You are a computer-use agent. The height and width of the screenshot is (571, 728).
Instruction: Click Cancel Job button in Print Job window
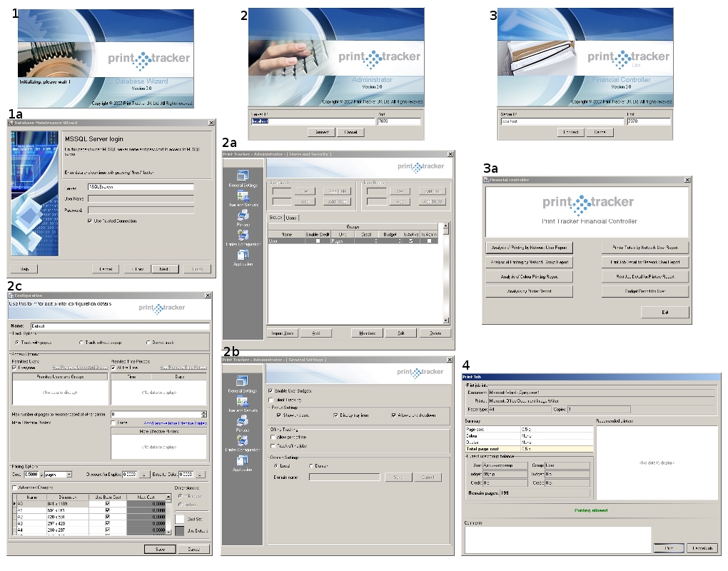[x=702, y=547]
